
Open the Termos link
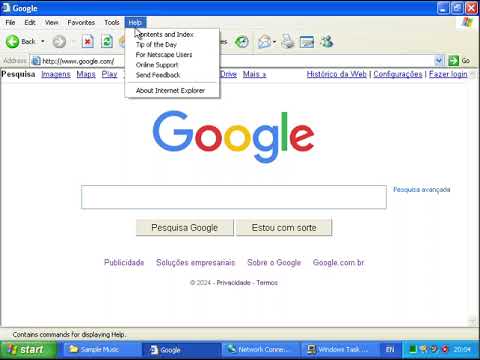coord(267,283)
